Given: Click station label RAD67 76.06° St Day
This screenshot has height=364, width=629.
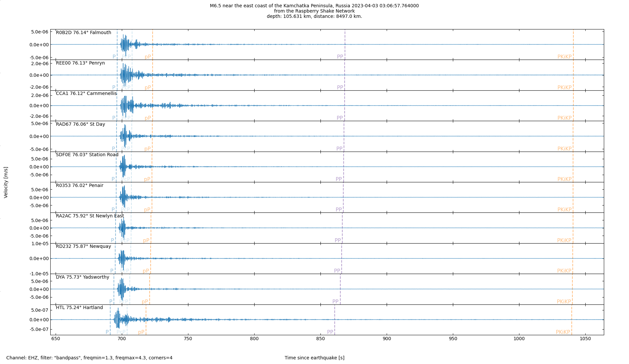Looking at the screenshot, I should pos(80,124).
